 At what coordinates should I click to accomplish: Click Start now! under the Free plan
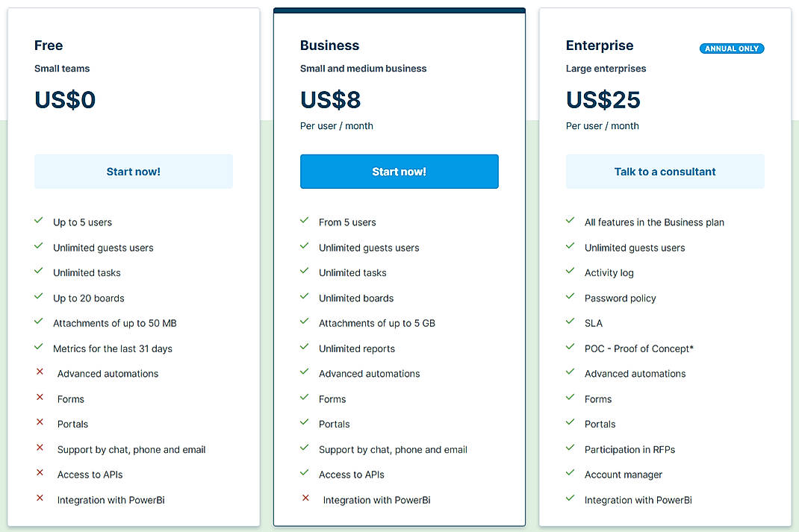(x=133, y=171)
